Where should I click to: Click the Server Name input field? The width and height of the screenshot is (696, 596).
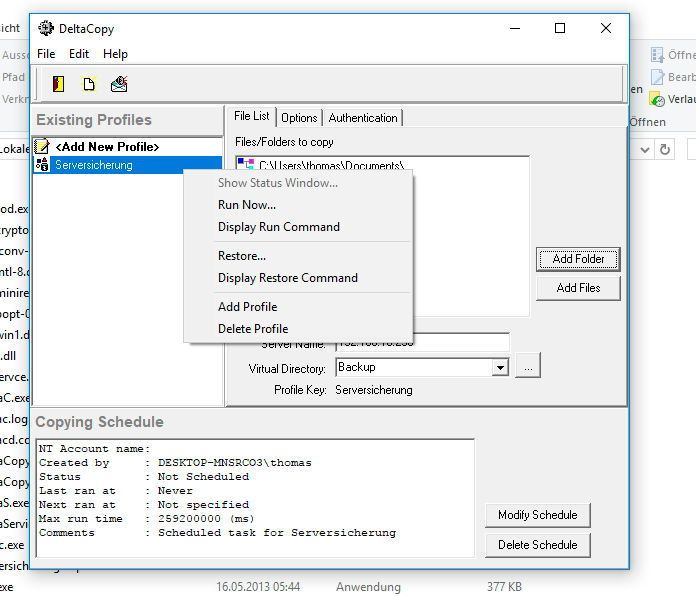(422, 342)
